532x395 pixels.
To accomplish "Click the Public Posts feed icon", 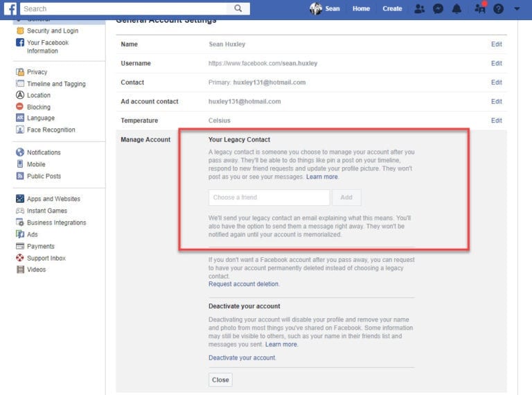I will click(x=20, y=176).
